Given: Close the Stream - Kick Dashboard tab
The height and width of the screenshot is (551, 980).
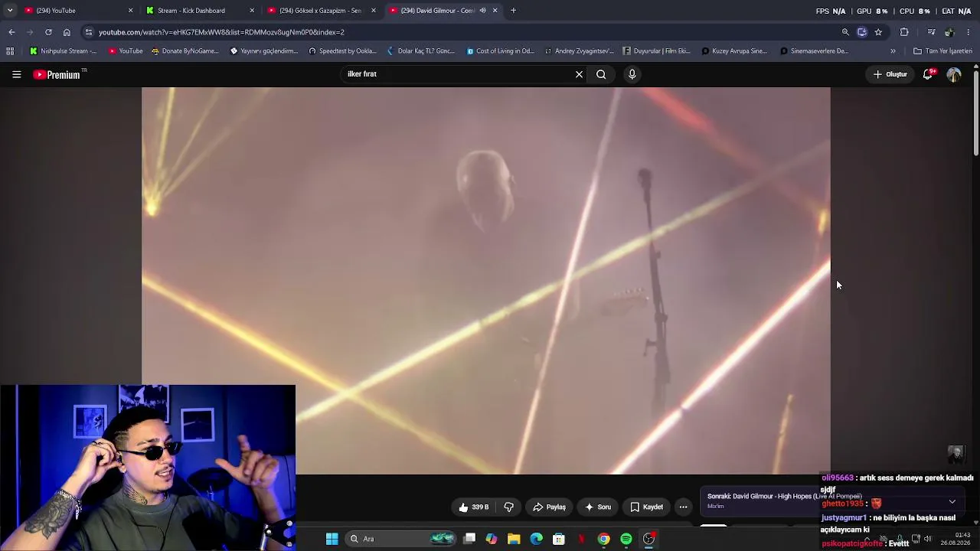Looking at the screenshot, I should 252,11.
